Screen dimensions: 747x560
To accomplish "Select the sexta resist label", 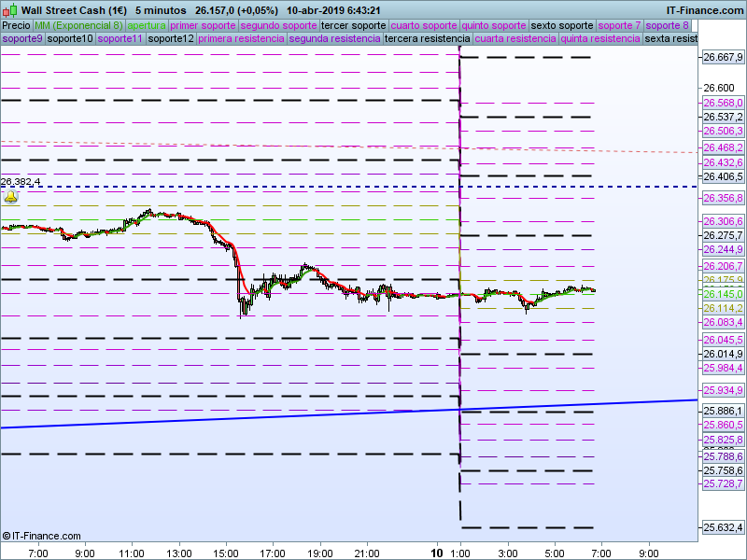I will 670,38.
